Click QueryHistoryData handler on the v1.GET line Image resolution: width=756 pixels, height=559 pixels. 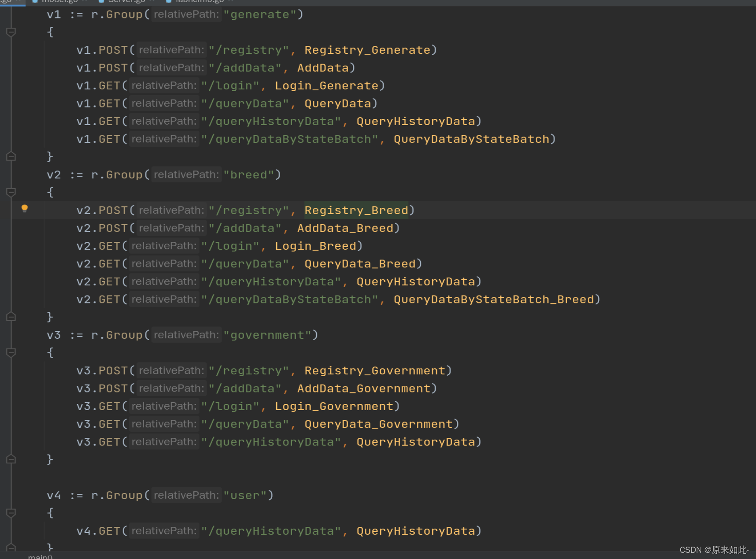point(415,121)
